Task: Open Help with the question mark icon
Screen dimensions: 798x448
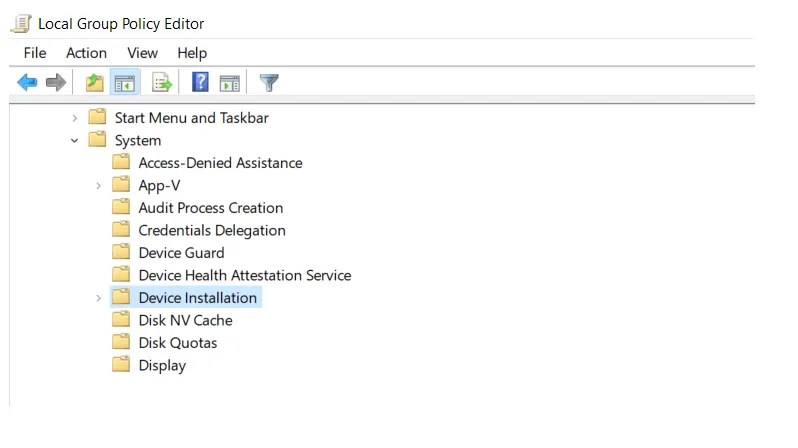Action: [x=200, y=82]
